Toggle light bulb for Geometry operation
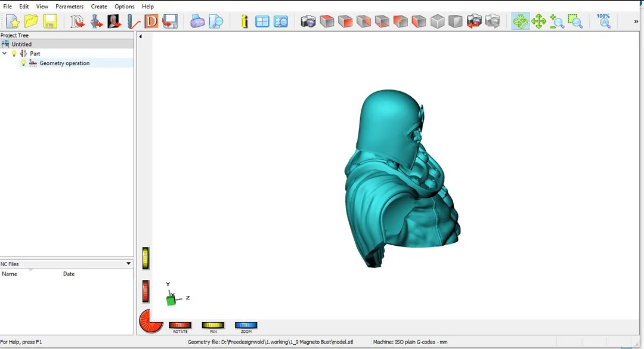Image resolution: width=644 pixels, height=349 pixels. point(23,63)
